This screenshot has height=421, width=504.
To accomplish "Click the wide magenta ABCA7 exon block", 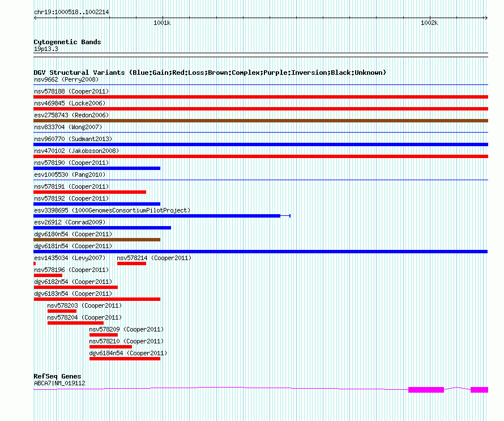I will pos(426,390).
